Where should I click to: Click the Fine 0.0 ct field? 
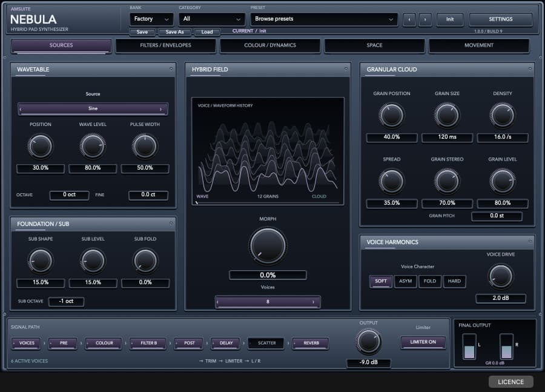point(148,194)
